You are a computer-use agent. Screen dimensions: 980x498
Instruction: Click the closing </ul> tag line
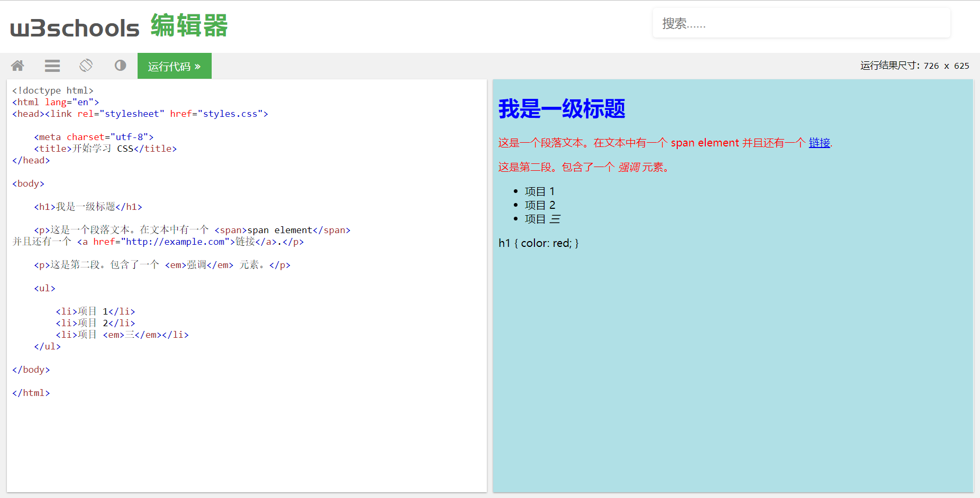click(47, 346)
